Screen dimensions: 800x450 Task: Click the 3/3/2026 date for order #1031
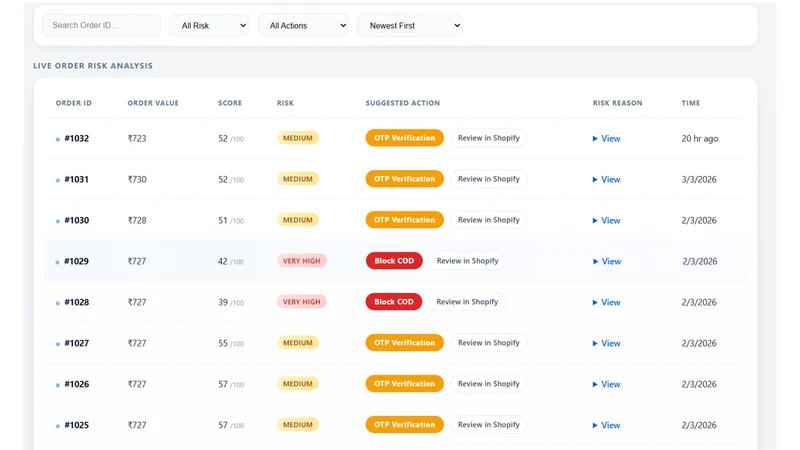(699, 179)
